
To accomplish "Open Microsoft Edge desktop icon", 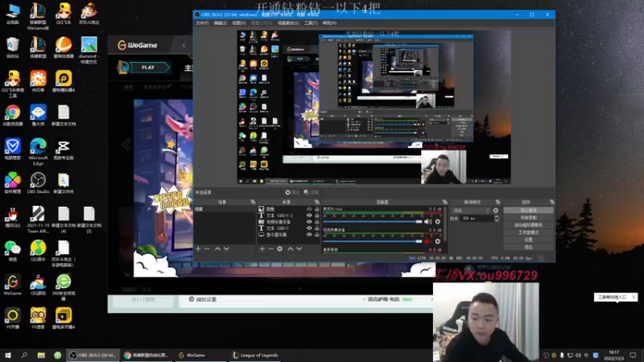I will click(38, 151).
